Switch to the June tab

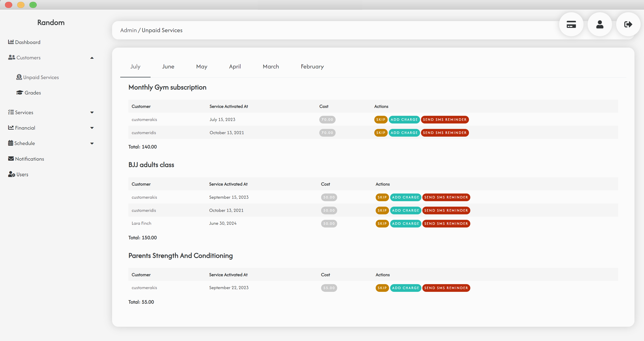pyautogui.click(x=168, y=67)
